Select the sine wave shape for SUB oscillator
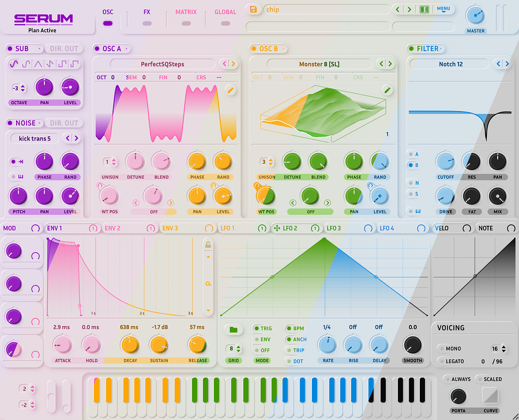The height and width of the screenshot is (420, 519). point(14,63)
